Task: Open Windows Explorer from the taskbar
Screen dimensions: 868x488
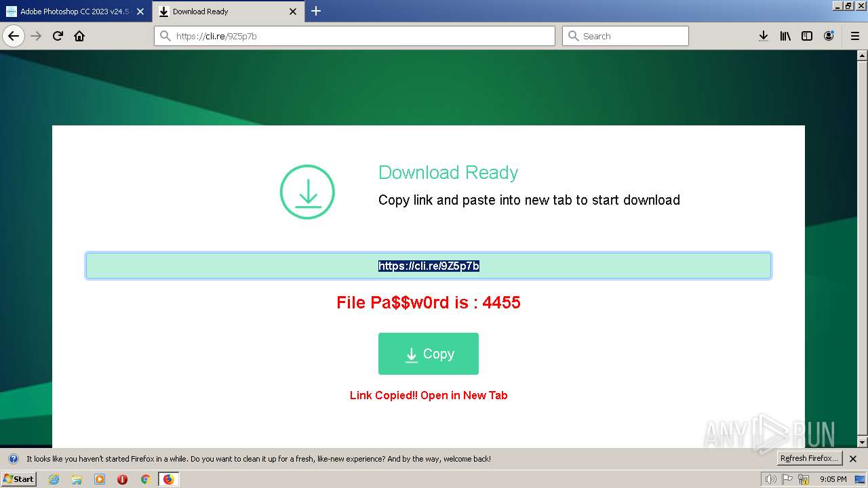Action: 77,479
